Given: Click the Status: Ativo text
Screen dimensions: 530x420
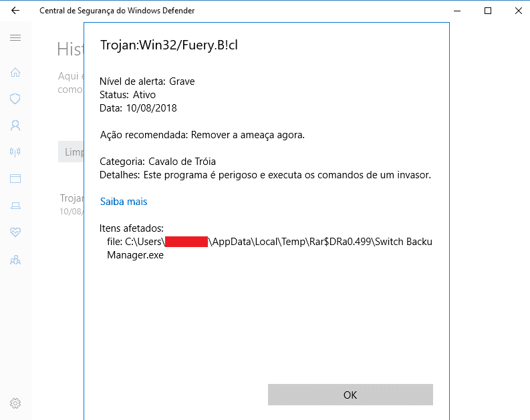Looking at the screenshot, I should [128, 95].
